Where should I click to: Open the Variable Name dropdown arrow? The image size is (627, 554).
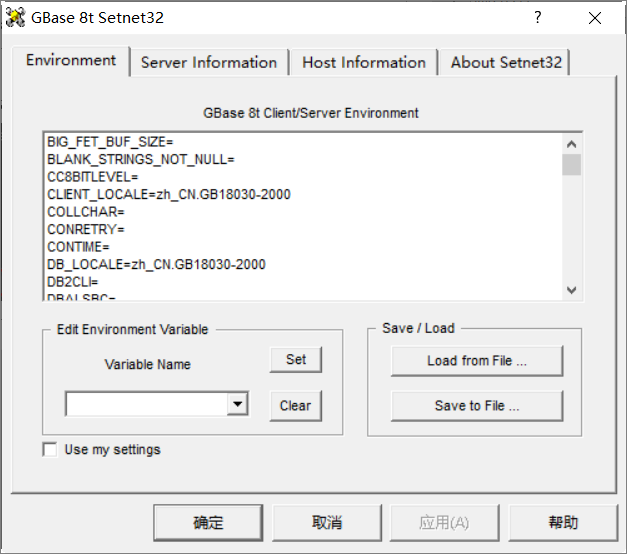pyautogui.click(x=237, y=404)
